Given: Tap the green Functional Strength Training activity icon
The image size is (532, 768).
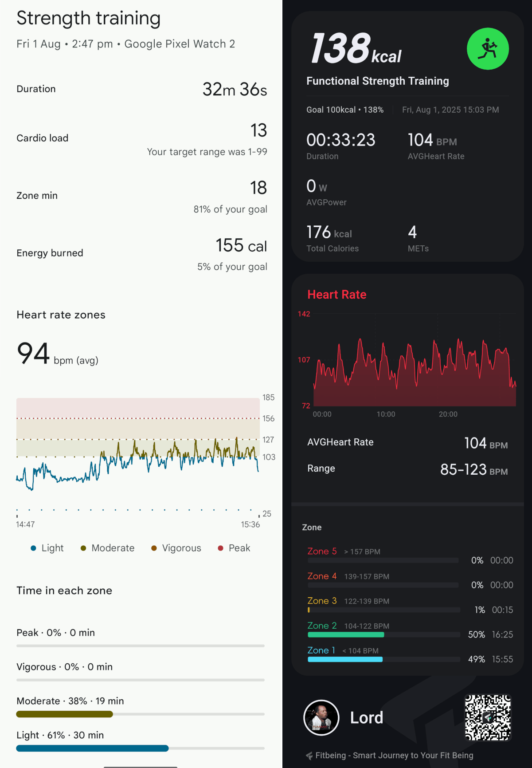Looking at the screenshot, I should (x=488, y=49).
